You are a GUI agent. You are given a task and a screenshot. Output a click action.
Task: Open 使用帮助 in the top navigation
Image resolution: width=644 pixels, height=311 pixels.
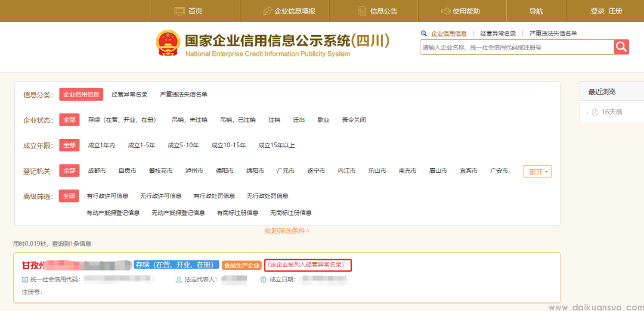(466, 11)
